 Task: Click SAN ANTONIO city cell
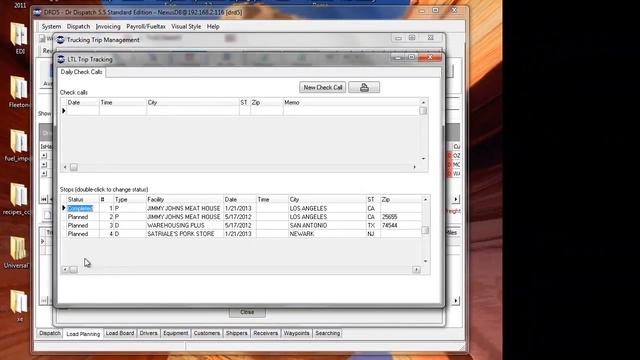(327, 226)
